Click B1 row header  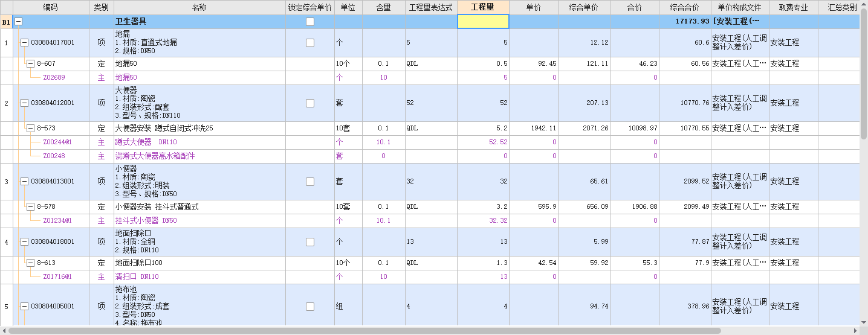(x=7, y=22)
